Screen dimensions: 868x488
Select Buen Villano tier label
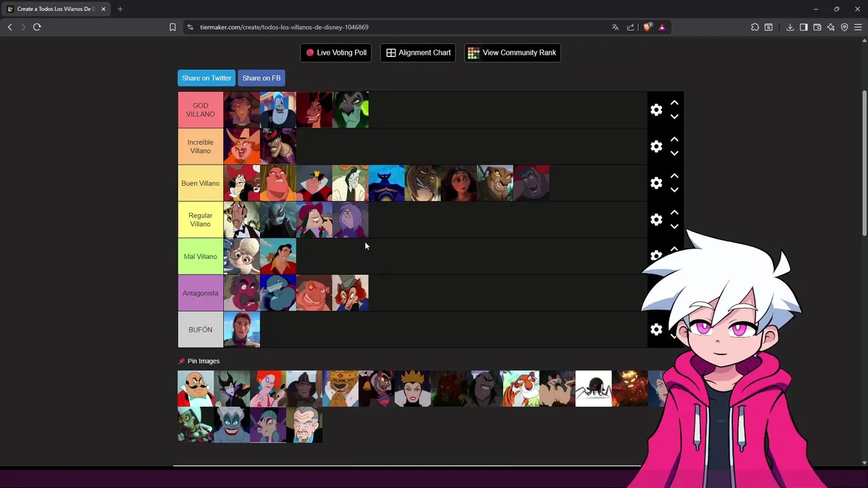pos(200,183)
